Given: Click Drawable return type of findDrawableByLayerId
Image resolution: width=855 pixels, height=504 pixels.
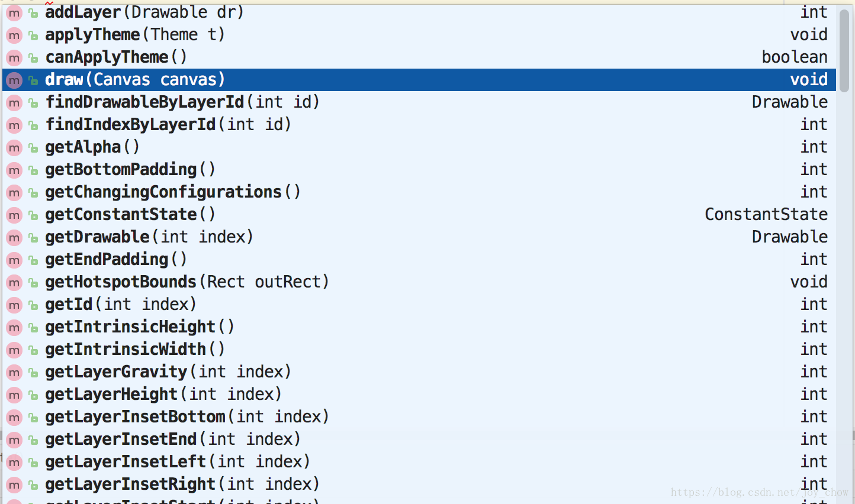Looking at the screenshot, I should [790, 102].
